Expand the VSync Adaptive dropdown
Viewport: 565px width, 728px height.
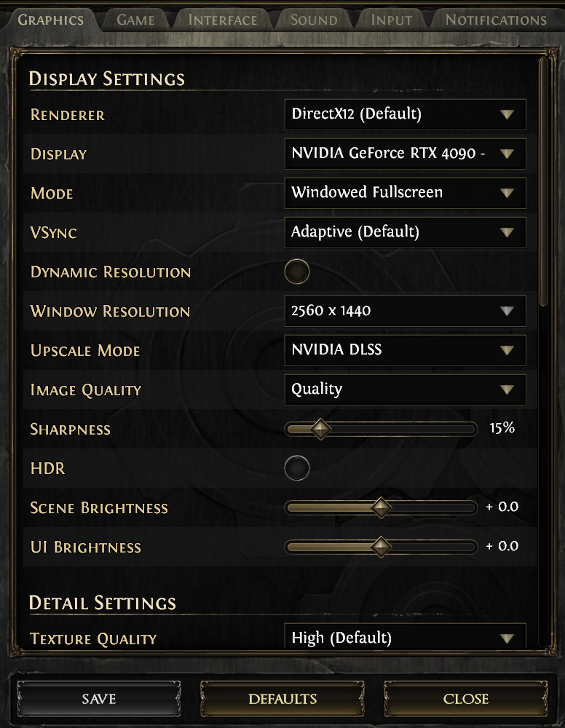click(x=405, y=232)
